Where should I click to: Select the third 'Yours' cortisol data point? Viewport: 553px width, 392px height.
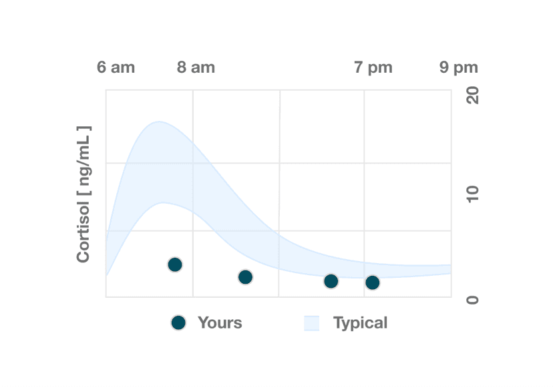331,281
